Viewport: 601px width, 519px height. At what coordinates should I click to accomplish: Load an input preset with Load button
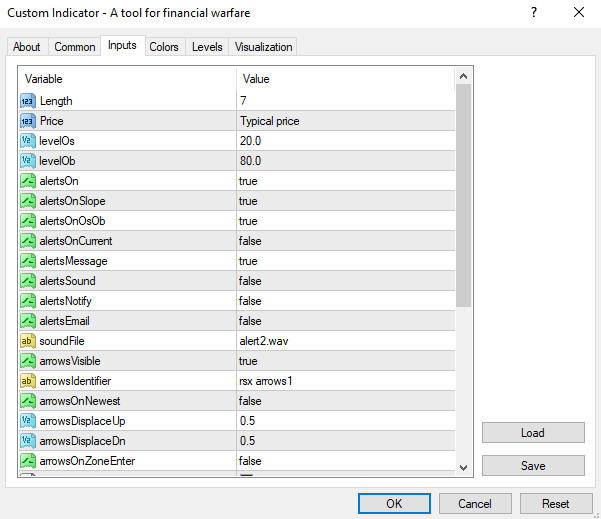[533, 433]
